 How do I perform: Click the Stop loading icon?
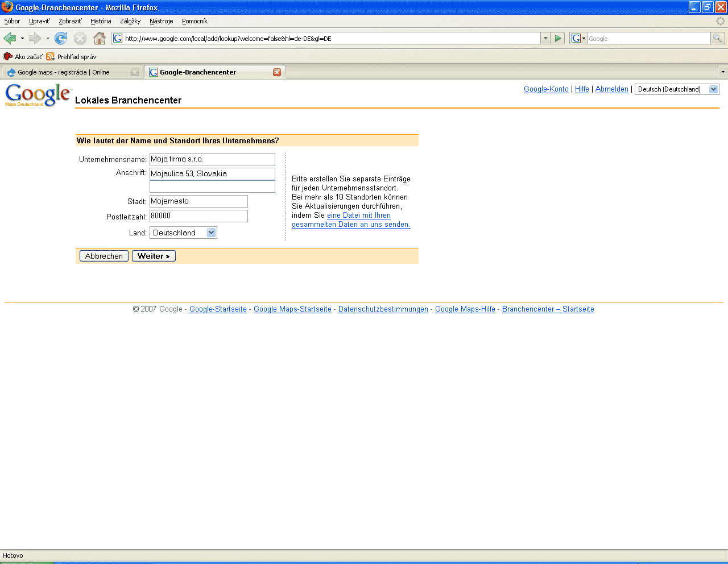pyautogui.click(x=80, y=38)
